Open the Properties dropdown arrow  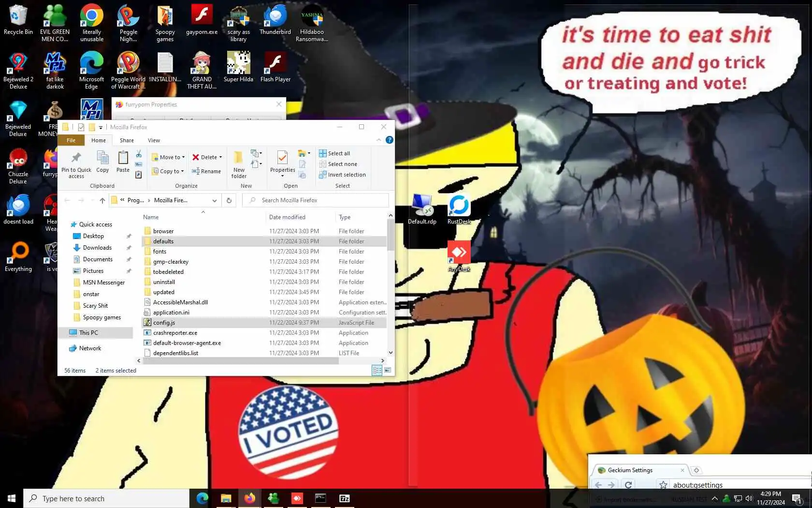(282, 176)
